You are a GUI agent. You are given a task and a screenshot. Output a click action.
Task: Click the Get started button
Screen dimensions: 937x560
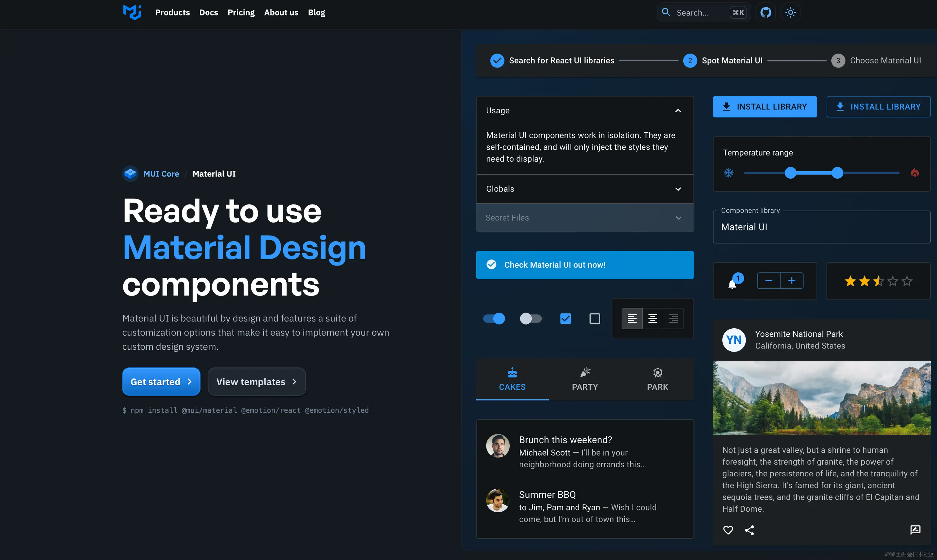coord(161,382)
